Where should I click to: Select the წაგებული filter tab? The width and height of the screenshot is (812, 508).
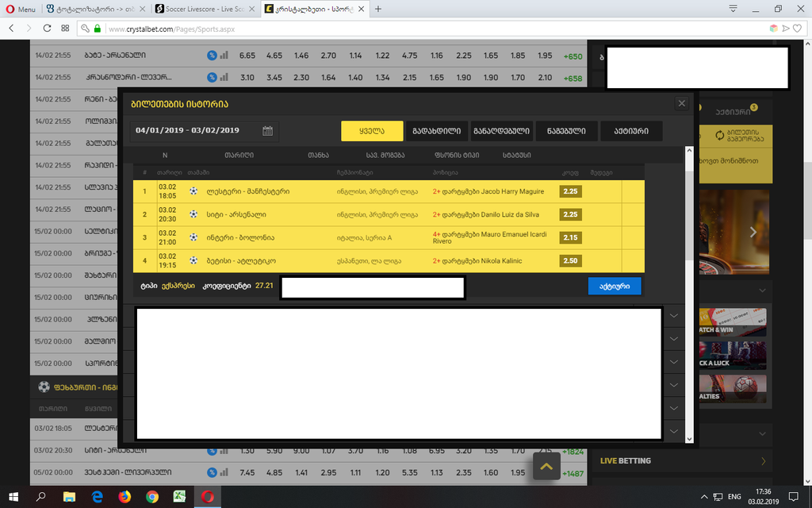pyautogui.click(x=566, y=131)
